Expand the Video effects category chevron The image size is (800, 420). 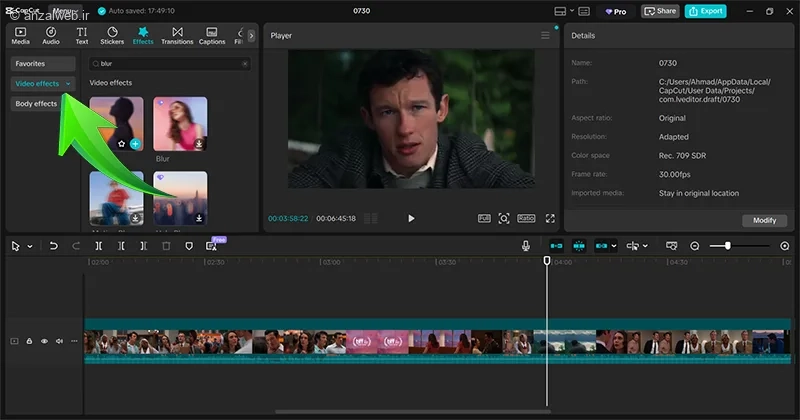(68, 83)
